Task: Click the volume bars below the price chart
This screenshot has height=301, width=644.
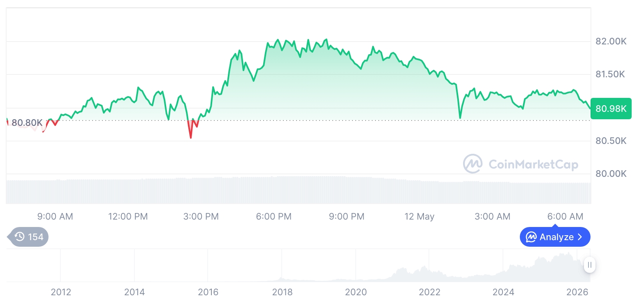Action: tap(298, 190)
